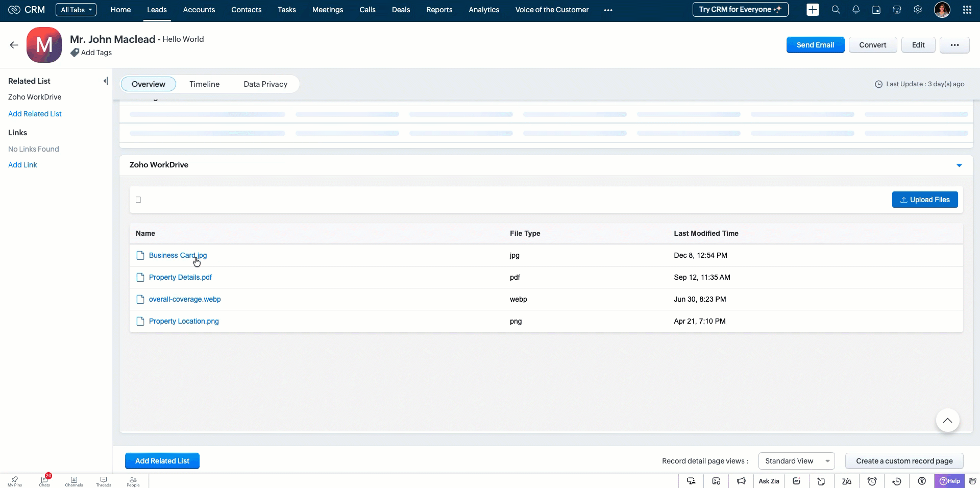This screenshot has width=980, height=488.
Task: Open Property Details.pdf file link
Action: click(x=180, y=277)
